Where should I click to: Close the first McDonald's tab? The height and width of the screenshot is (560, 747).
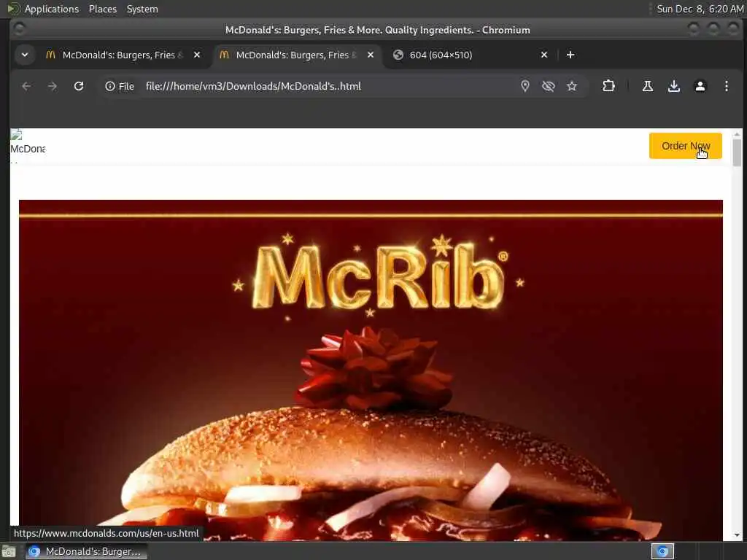197,55
